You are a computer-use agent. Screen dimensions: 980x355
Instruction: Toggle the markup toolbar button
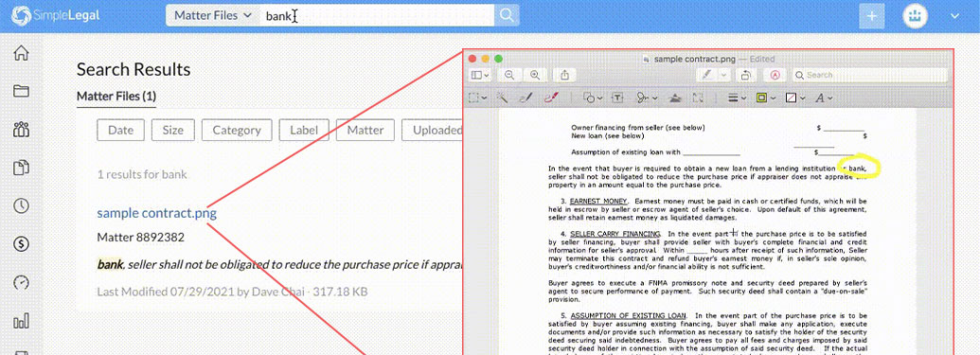coord(775,75)
